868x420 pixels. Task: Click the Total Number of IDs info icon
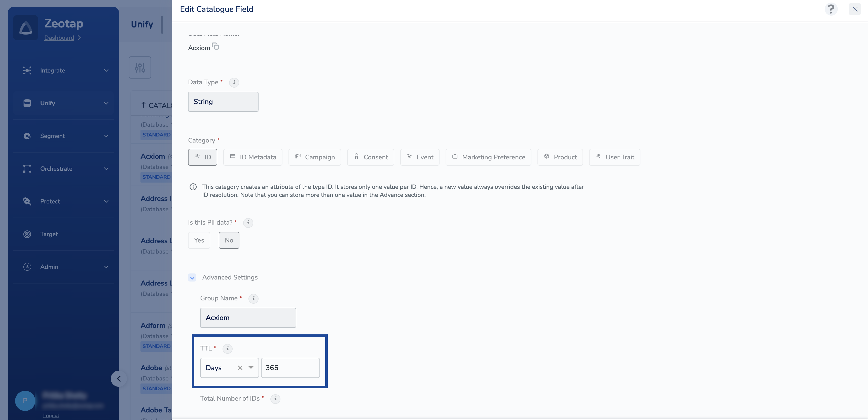tap(275, 398)
